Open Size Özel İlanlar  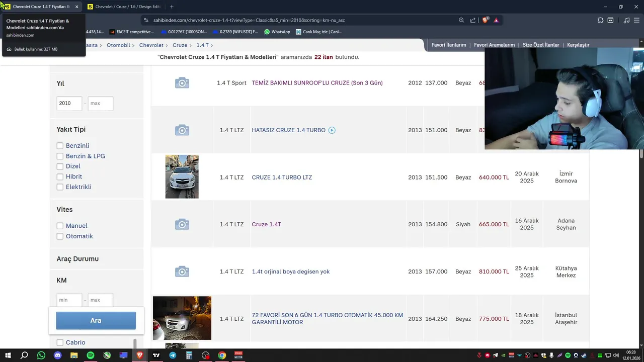tap(541, 45)
